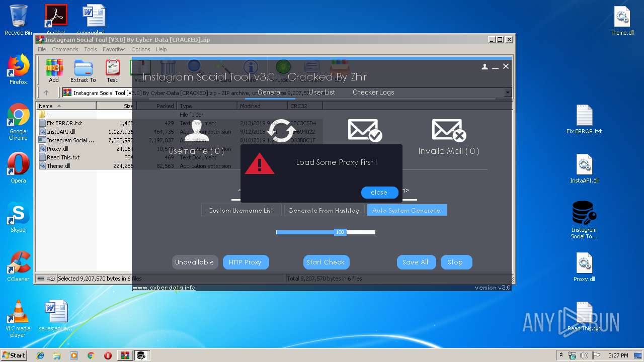Click WinRAR up one level arrow
This screenshot has height=362, width=644.
[x=46, y=93]
